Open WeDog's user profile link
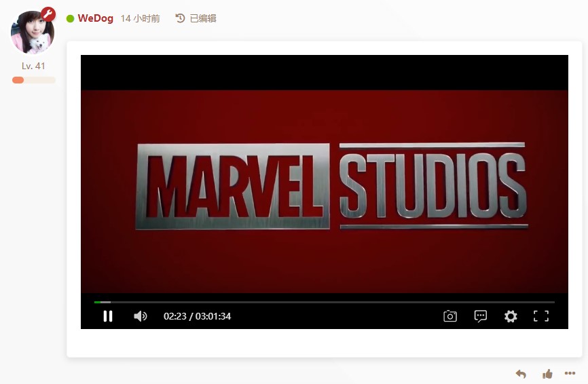Viewport: 588px width, 384px height. click(95, 18)
